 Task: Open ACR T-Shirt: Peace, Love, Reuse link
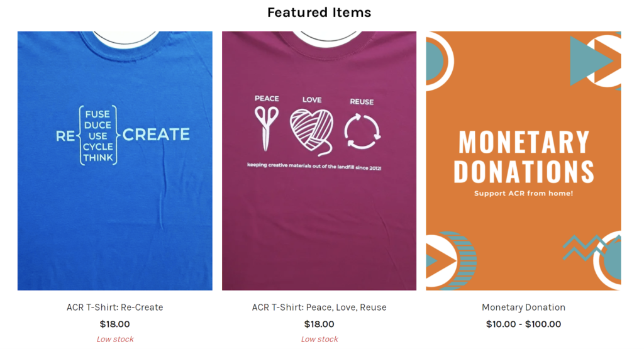319,307
